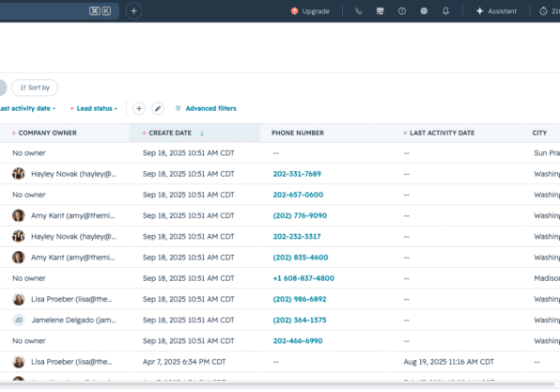Click the timer clock icon in top bar
Screen dimensions: 560x392
[x=543, y=11]
